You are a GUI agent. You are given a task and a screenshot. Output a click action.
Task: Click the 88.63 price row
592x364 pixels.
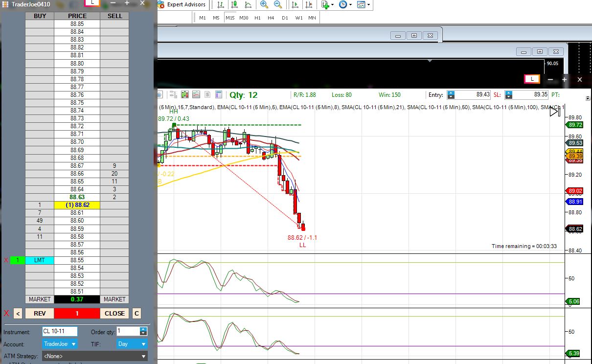77,197
